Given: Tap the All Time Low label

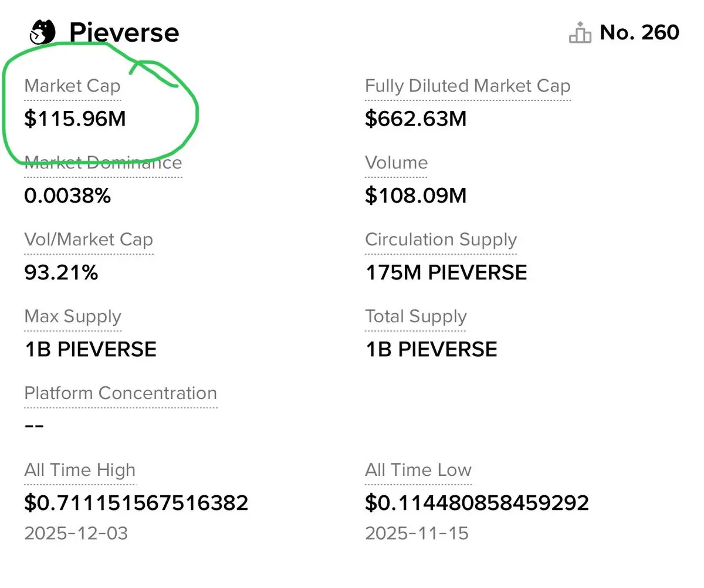Looking at the screenshot, I should coord(418,470).
